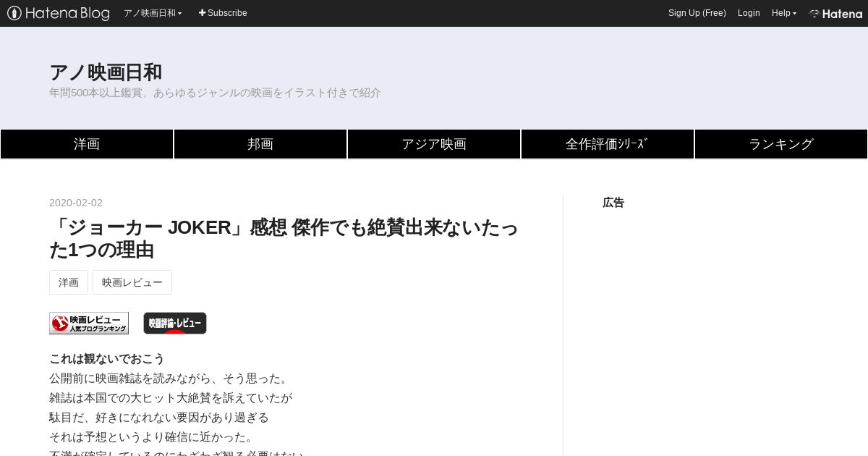The width and height of the screenshot is (868, 456).
Task: Click Sign Up (Free) link
Action: point(697,13)
